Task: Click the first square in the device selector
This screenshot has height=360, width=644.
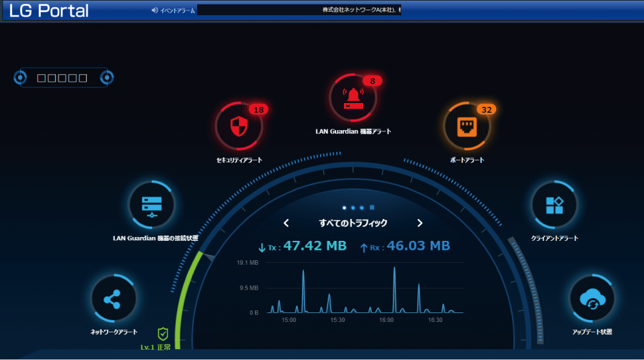Action: pyautogui.click(x=41, y=78)
